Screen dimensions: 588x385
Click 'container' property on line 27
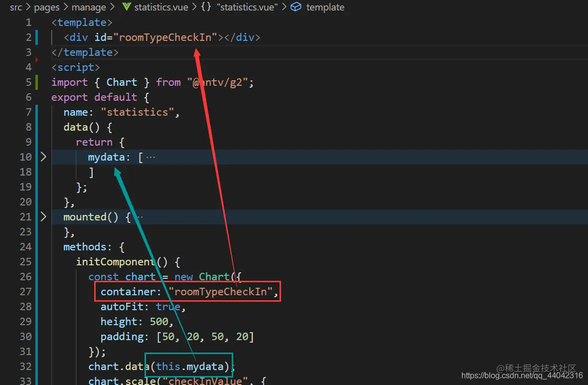128,292
